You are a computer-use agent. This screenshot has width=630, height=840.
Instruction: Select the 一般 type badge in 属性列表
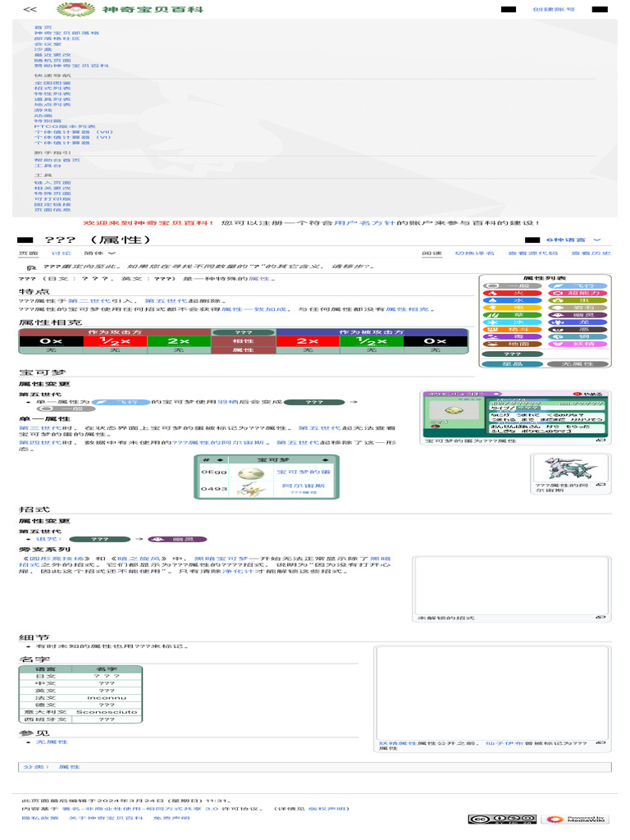click(x=513, y=286)
